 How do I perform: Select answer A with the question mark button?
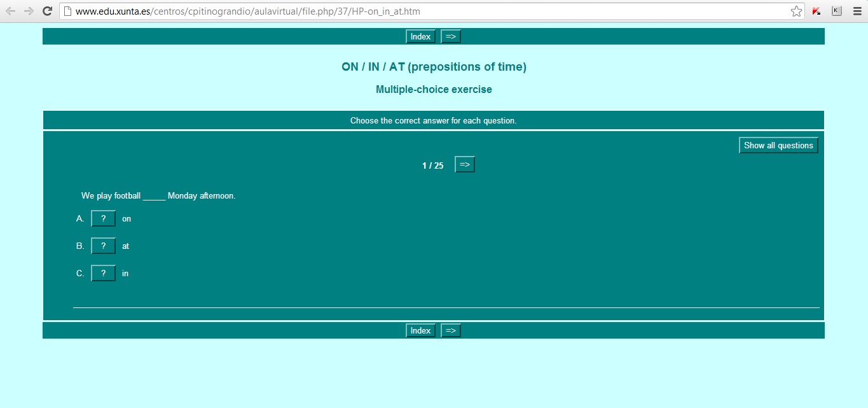103,218
